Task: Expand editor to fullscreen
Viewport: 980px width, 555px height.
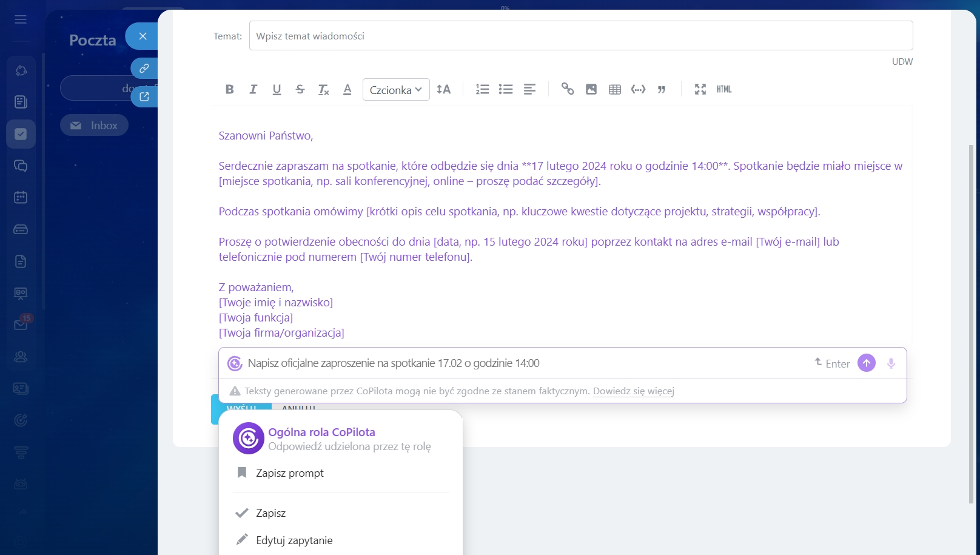Action: (x=700, y=89)
